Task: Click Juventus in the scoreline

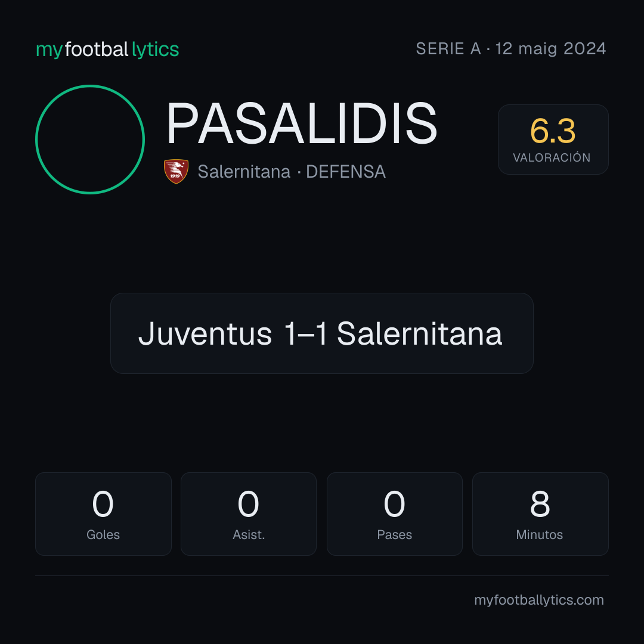Action: (205, 333)
